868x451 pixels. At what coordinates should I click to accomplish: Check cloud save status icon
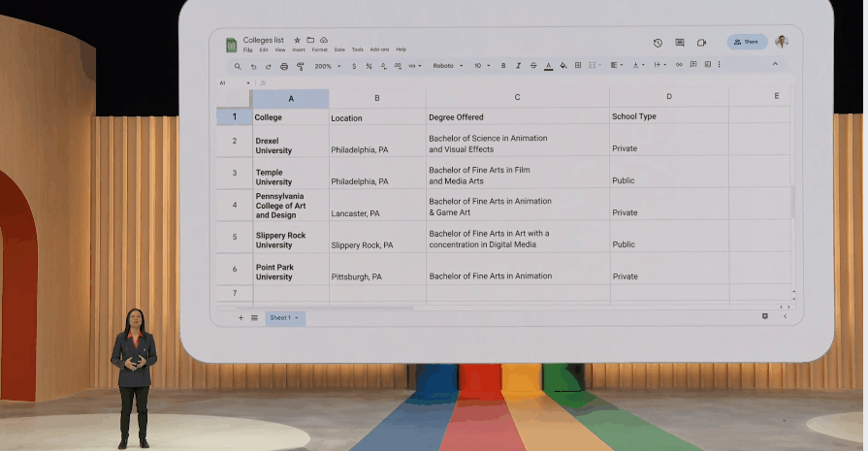click(324, 40)
